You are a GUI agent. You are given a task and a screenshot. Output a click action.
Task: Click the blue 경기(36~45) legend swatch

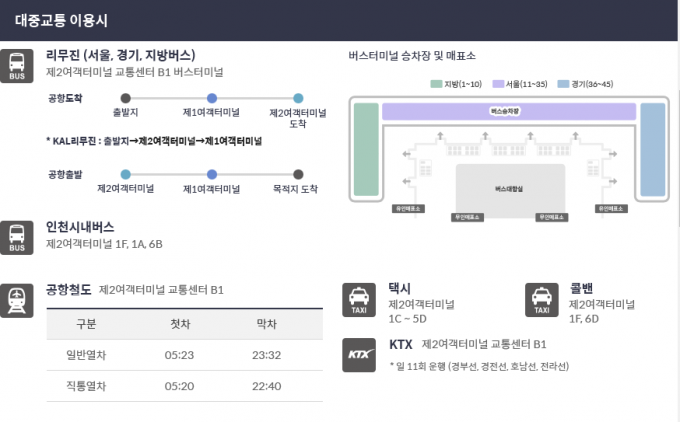pyautogui.click(x=563, y=84)
